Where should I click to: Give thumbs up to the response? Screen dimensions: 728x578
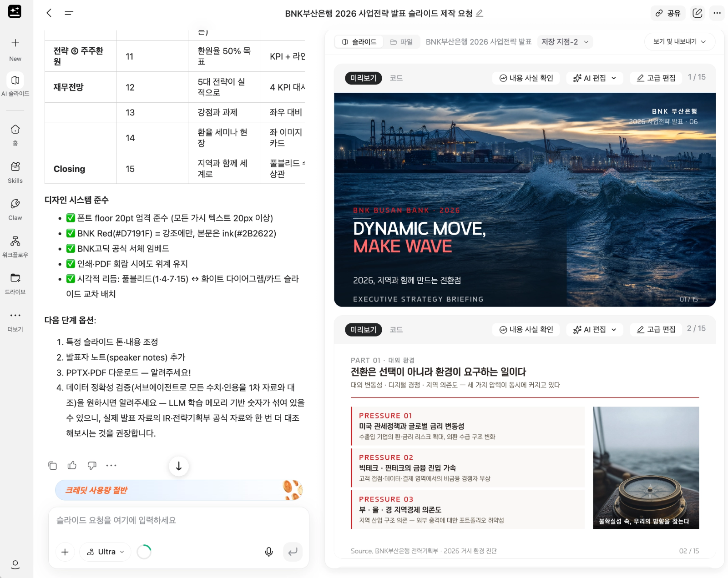click(x=72, y=465)
